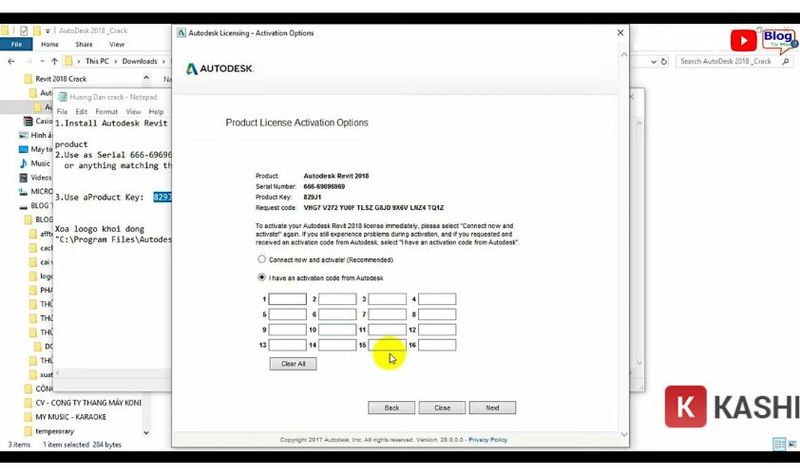
Task: Click the activation dialog scroll-up arrow
Action: click(x=624, y=55)
